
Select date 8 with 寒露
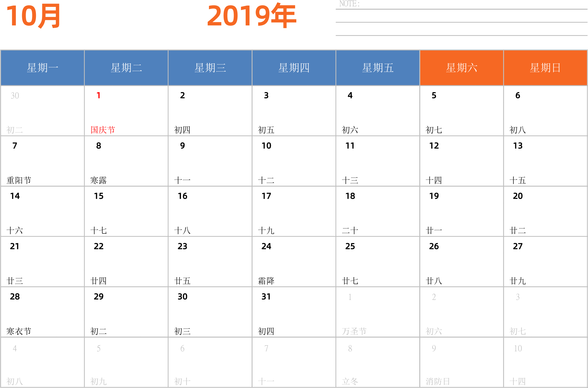[126, 161]
